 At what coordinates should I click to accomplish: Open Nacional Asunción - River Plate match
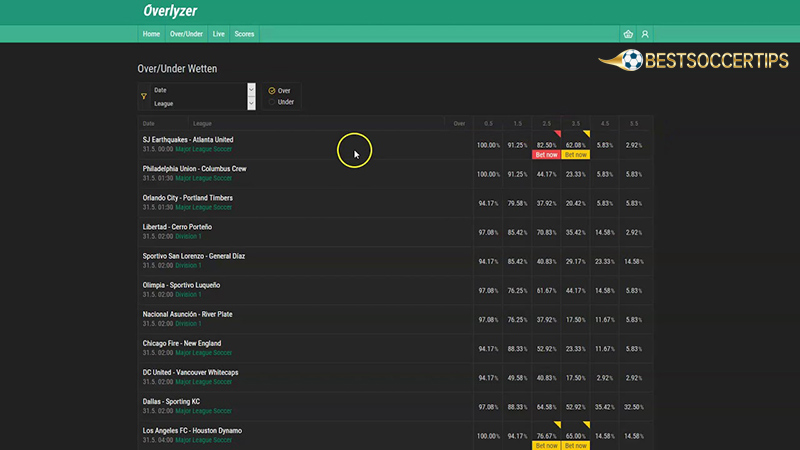pos(187,314)
